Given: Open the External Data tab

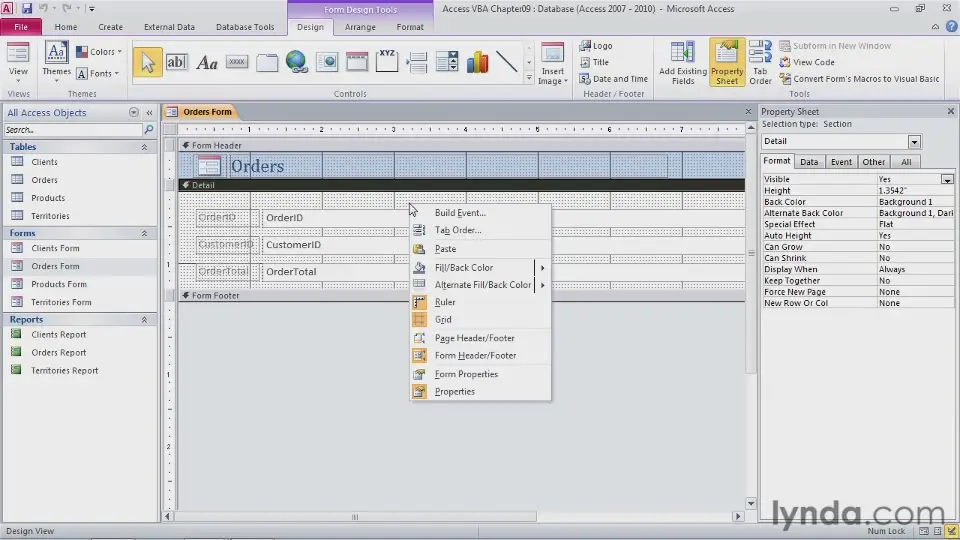Looking at the screenshot, I should 169,27.
